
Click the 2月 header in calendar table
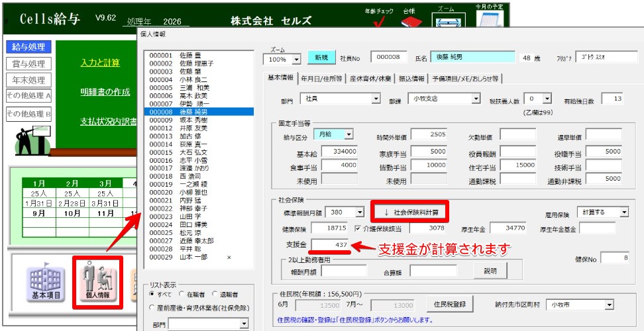click(72, 183)
